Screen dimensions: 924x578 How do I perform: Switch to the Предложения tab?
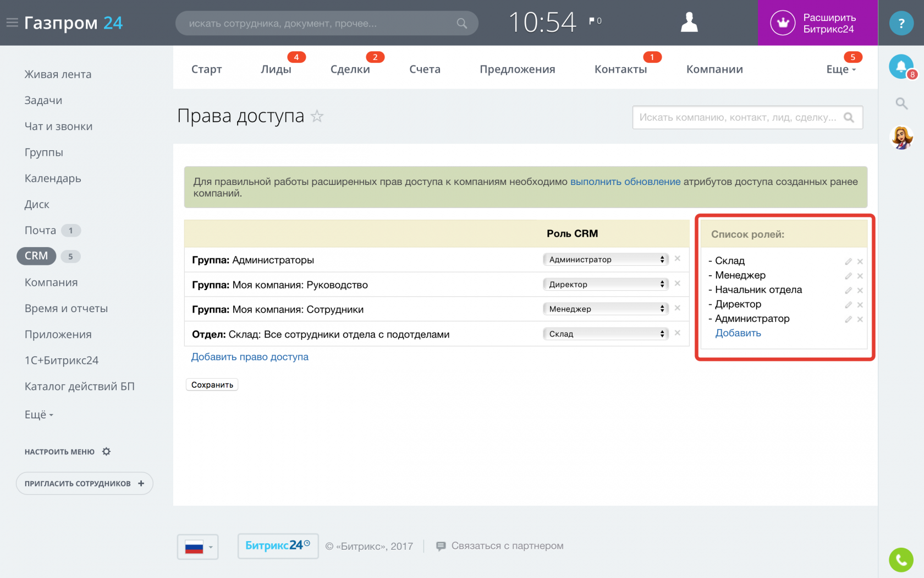[518, 69]
